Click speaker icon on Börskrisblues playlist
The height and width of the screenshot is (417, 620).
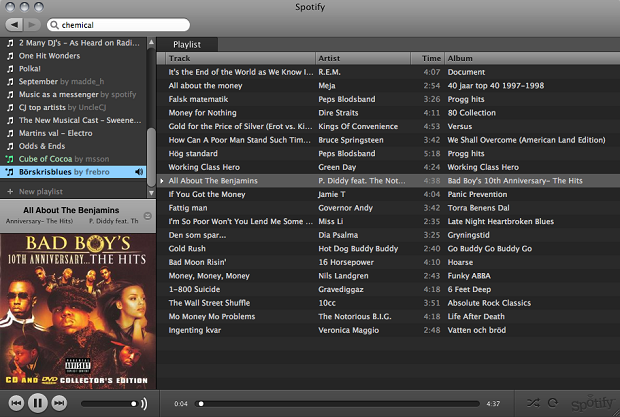(139, 172)
